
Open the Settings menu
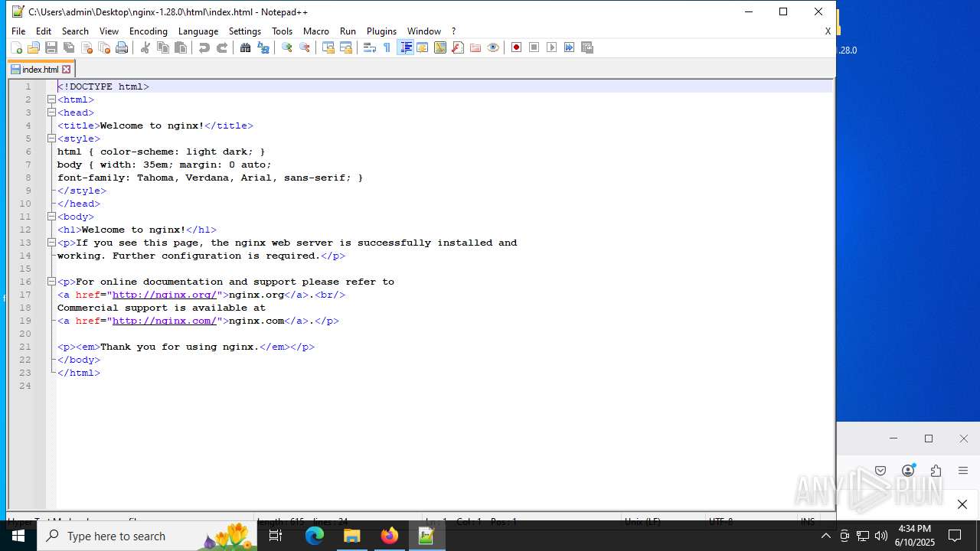click(x=245, y=31)
